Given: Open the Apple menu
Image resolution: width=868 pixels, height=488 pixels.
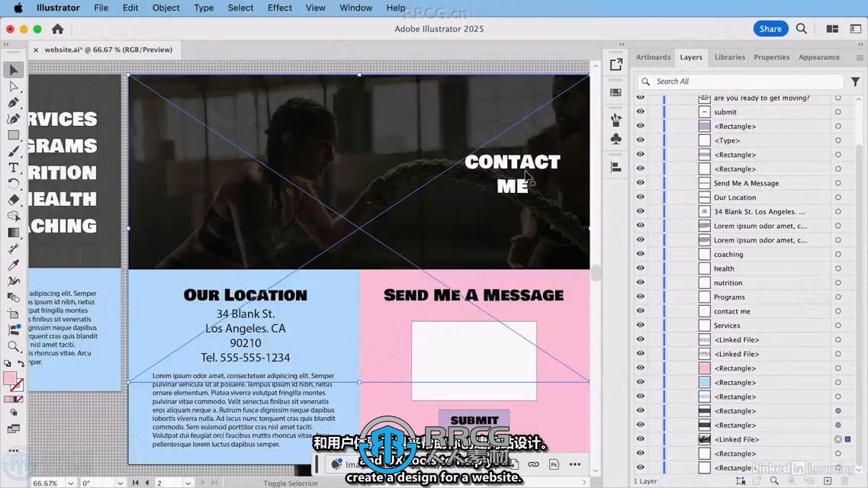Looking at the screenshot, I should pyautogui.click(x=18, y=8).
